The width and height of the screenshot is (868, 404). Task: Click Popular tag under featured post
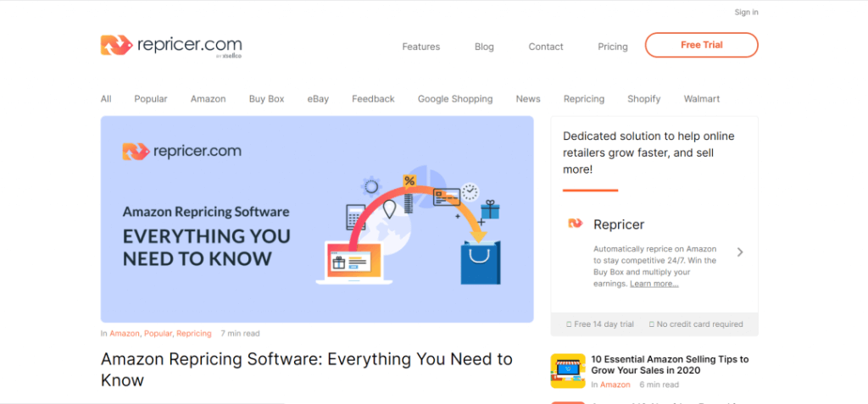coord(159,334)
